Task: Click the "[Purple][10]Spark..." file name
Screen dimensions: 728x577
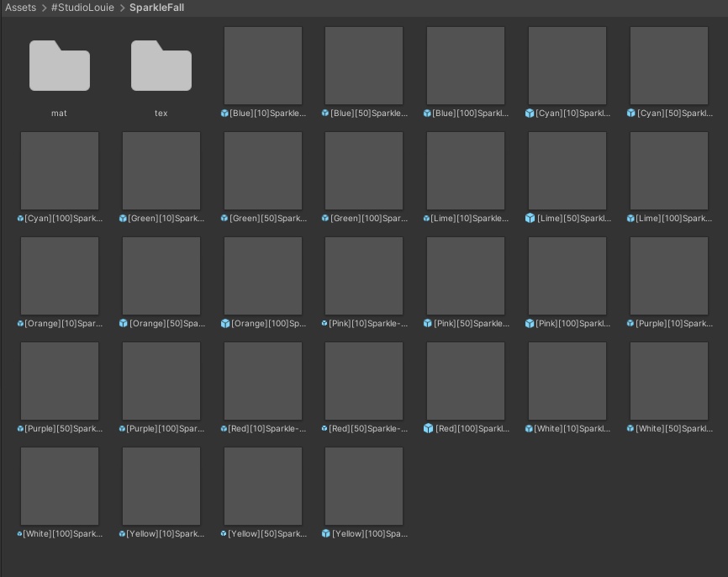Action: click(674, 323)
